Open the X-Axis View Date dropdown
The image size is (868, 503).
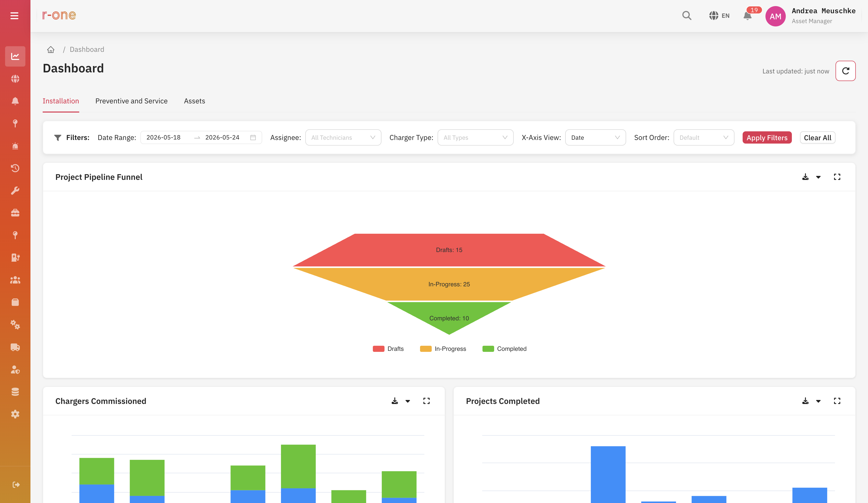pos(595,137)
